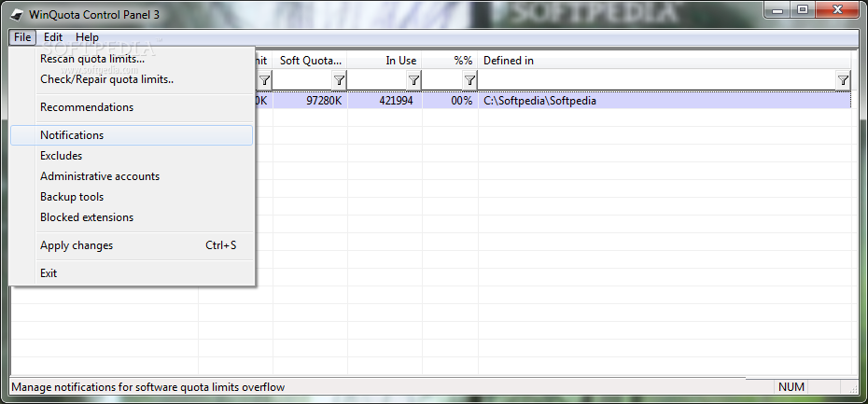The height and width of the screenshot is (404, 868).
Task: Open the Excludes menu item
Action: [132, 156]
